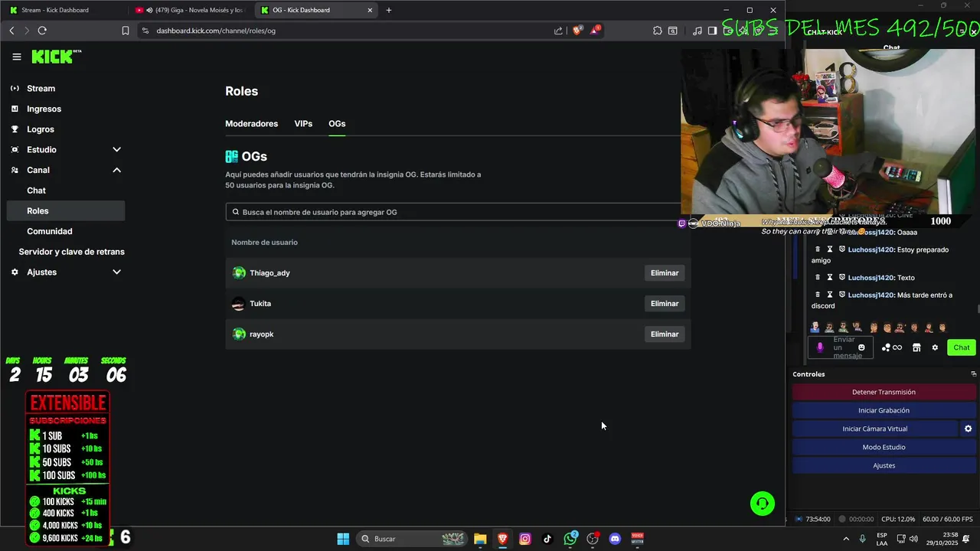Reload the browser page
Viewport: 980px width, 551px height.
click(42, 31)
